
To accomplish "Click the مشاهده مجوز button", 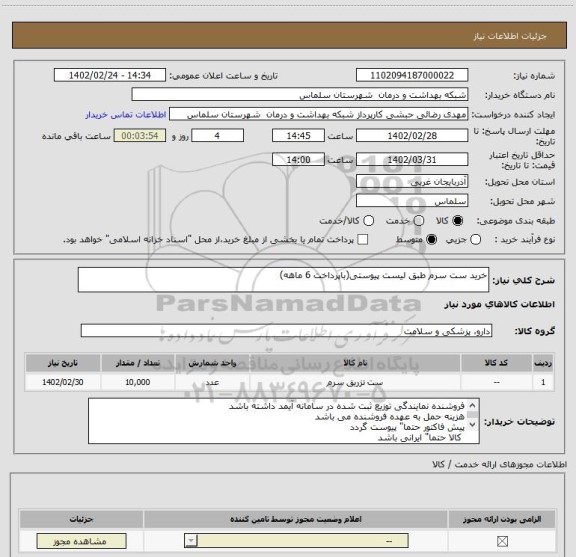I will pos(82,541).
